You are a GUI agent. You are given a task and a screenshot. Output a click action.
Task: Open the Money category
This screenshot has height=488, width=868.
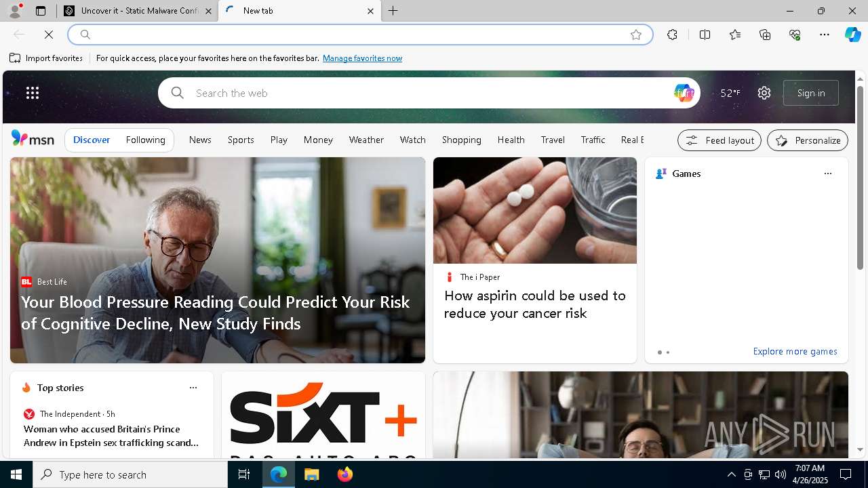[318, 140]
